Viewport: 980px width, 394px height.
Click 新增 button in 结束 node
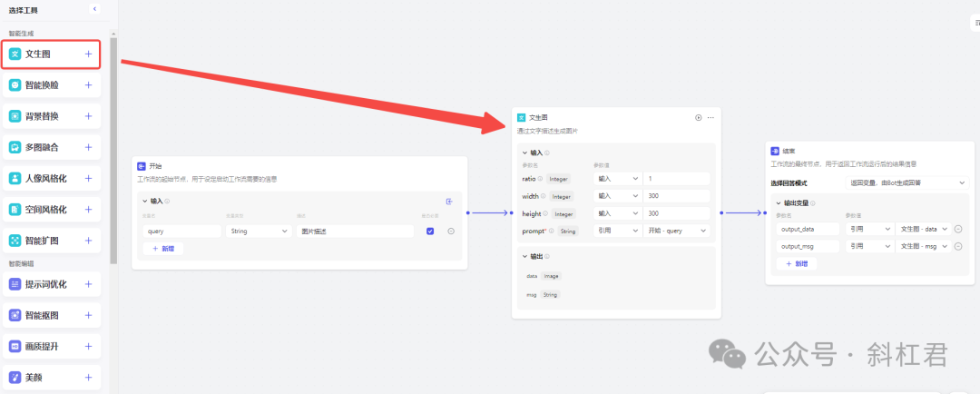pyautogui.click(x=797, y=264)
